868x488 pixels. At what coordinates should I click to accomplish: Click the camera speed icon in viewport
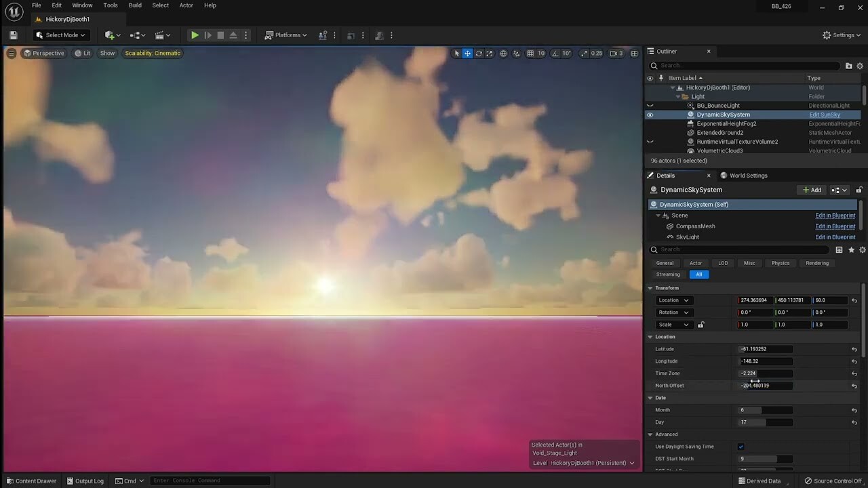point(614,53)
